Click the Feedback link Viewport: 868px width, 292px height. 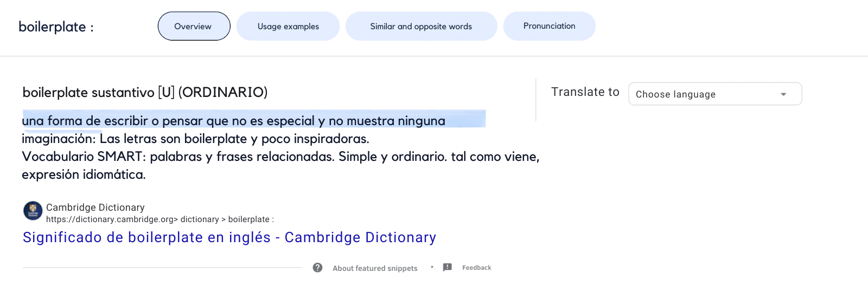click(x=476, y=268)
